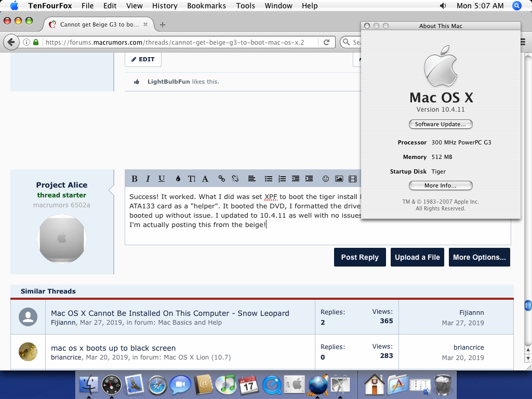Open Dashboard from the Dock

[x=111, y=385]
